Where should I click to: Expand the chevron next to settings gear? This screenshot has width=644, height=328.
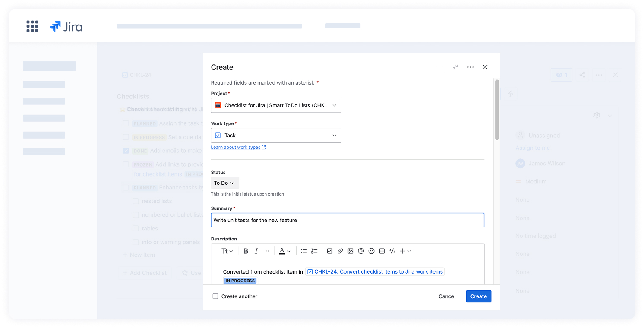point(610,116)
